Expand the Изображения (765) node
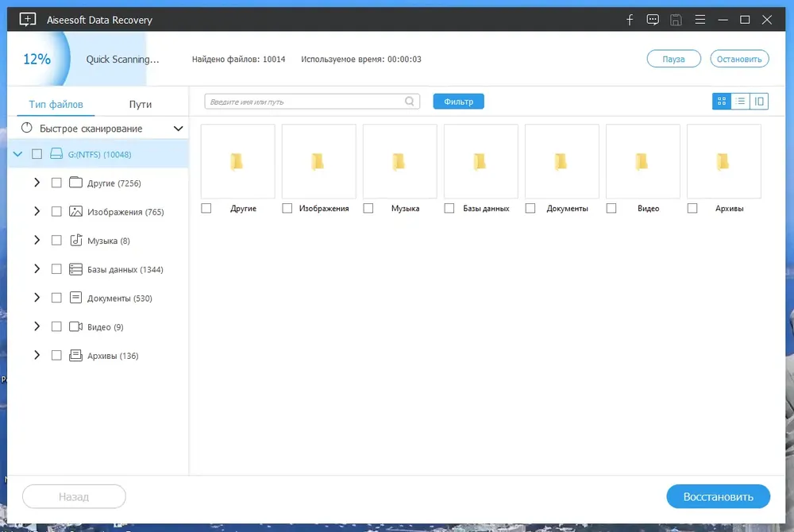This screenshot has height=532, width=794. pyautogui.click(x=37, y=211)
